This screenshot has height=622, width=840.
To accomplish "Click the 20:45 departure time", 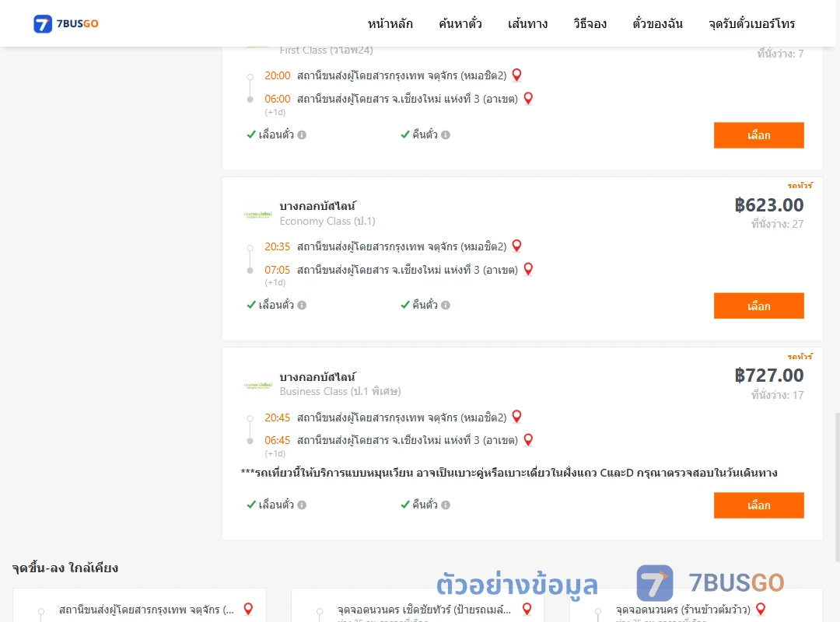I will [277, 418].
